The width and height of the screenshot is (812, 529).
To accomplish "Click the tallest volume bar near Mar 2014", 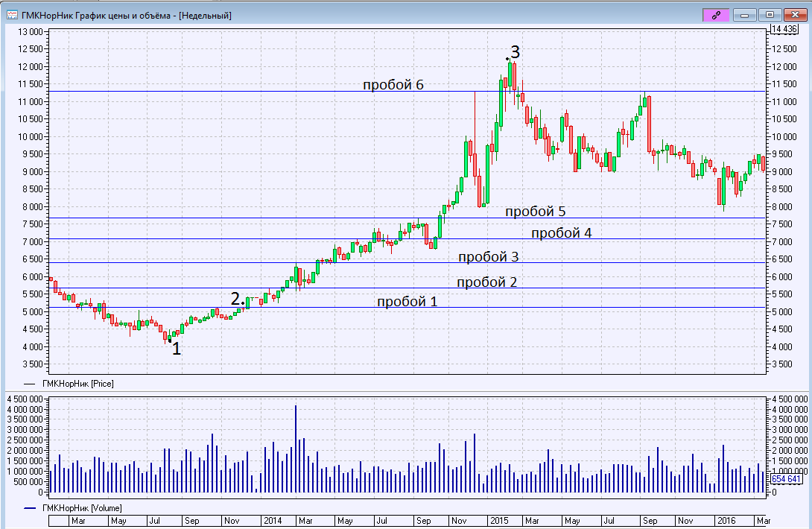I will click(296, 449).
